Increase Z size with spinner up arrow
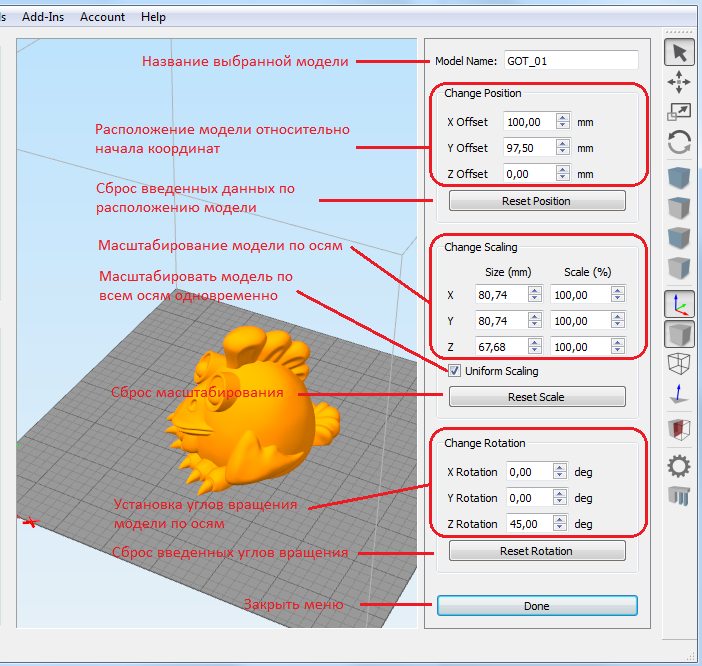702x666 pixels. click(535, 342)
